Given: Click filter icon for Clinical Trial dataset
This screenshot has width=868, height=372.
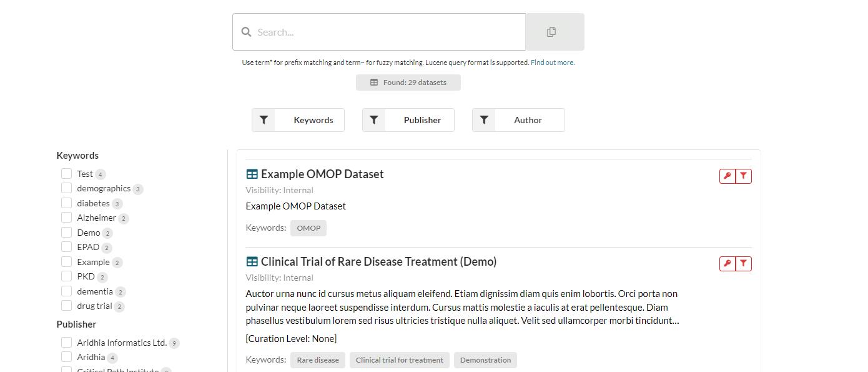Looking at the screenshot, I should pyautogui.click(x=744, y=264).
